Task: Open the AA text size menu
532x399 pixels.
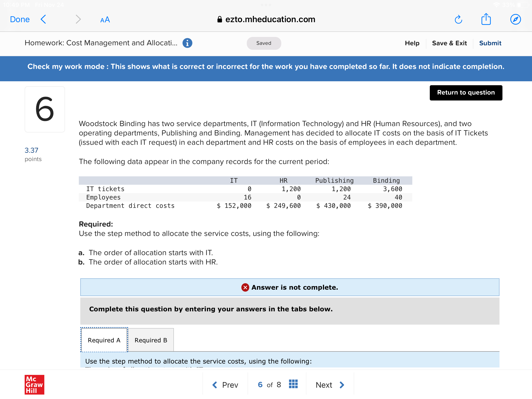Action: [x=105, y=20]
